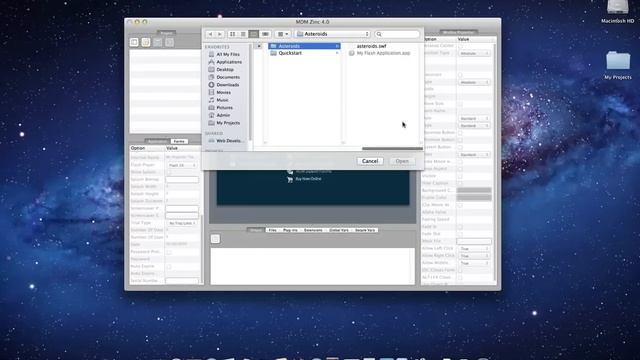640x360 pixels.
Task: Toggle Auto Expire checkbox
Action: pos(169,267)
